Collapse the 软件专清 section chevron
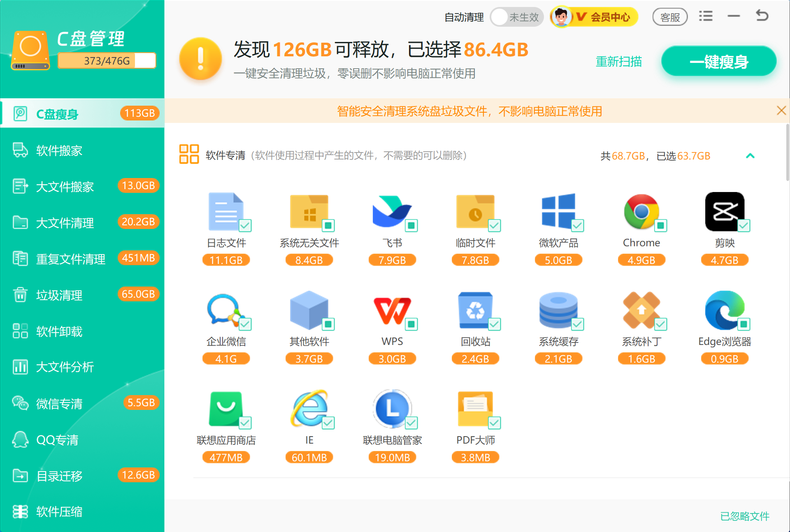The image size is (790, 532). [750, 156]
